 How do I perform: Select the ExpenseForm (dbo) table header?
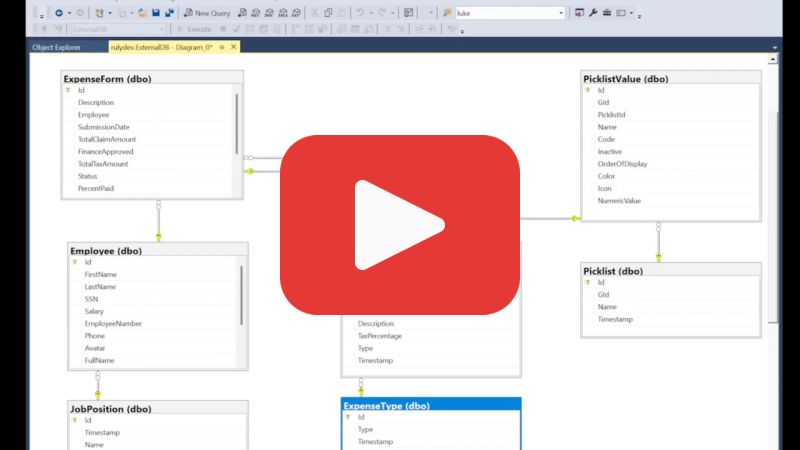click(152, 79)
